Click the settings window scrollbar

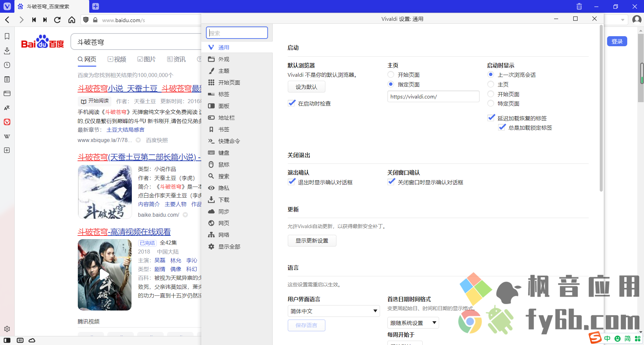coord(601,109)
